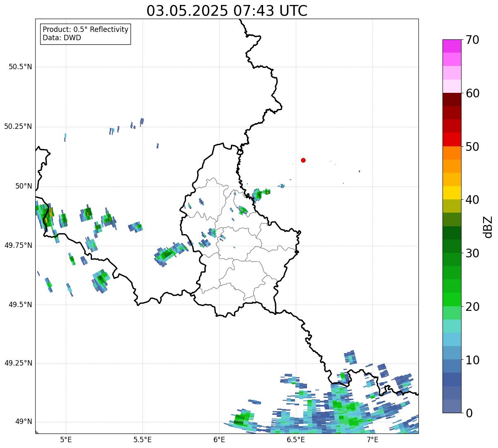This screenshot has width=498, height=448.
Task: Click the title 03.05.2025 07:43 UTC
Action: click(227, 11)
